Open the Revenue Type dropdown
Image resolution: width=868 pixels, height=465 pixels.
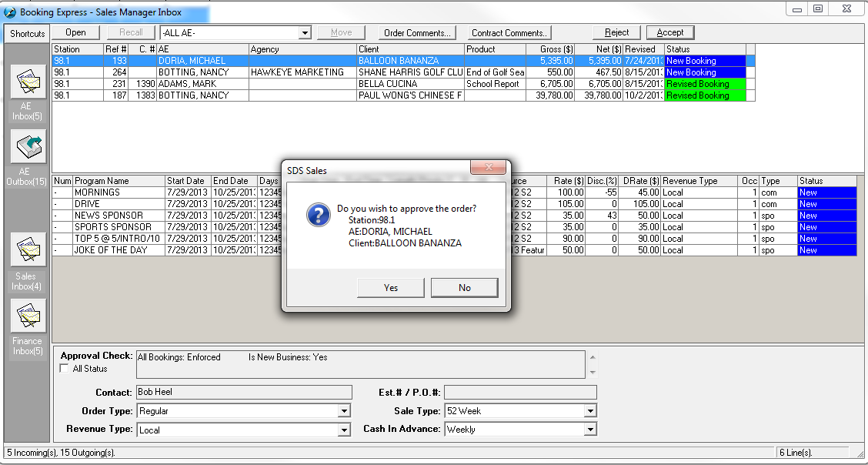[344, 430]
